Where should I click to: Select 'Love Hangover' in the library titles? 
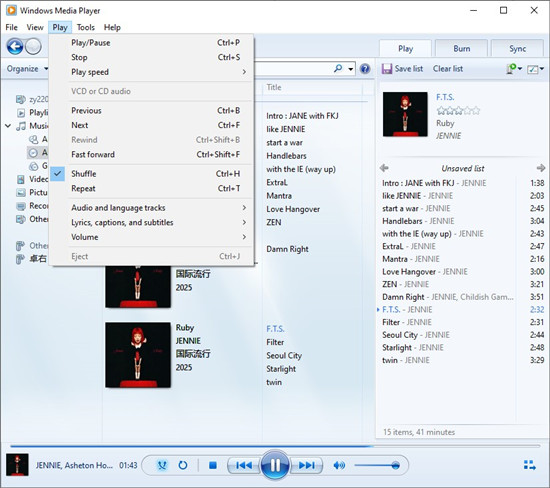pos(293,209)
